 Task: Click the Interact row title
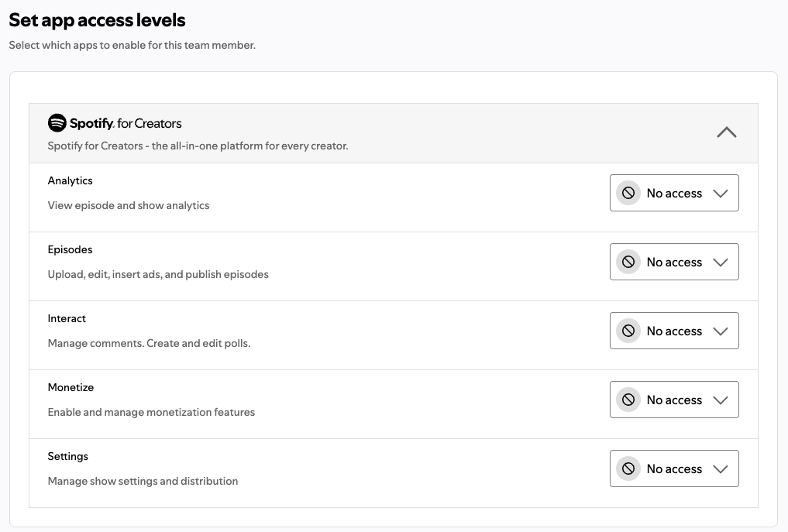[67, 318]
